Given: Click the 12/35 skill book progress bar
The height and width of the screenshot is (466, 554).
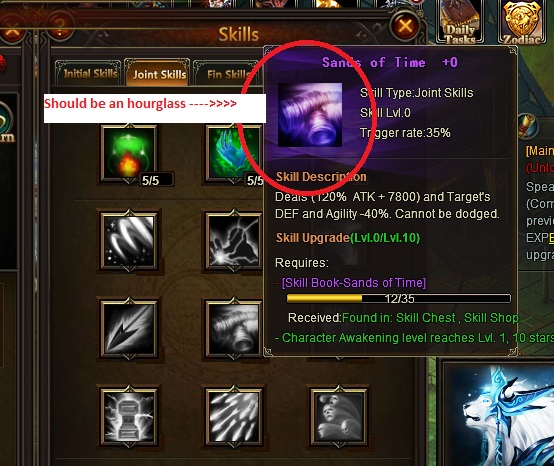Looking at the screenshot, I should (x=399, y=299).
